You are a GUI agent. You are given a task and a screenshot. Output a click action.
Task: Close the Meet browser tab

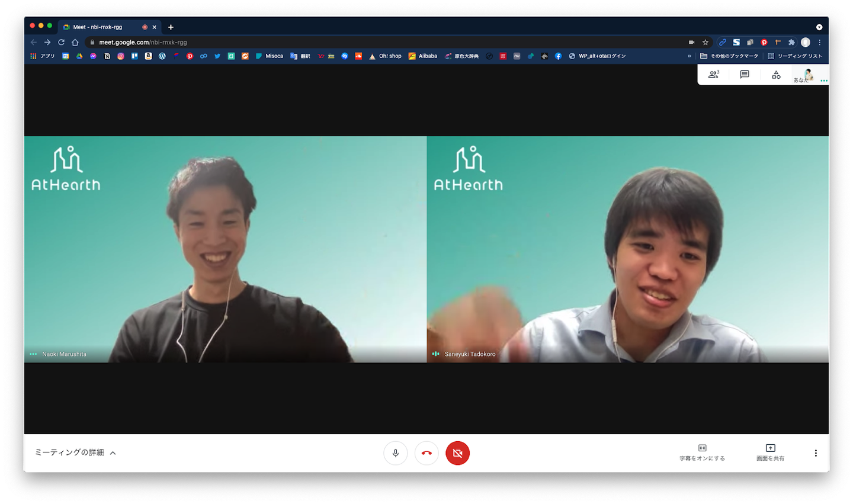(155, 27)
